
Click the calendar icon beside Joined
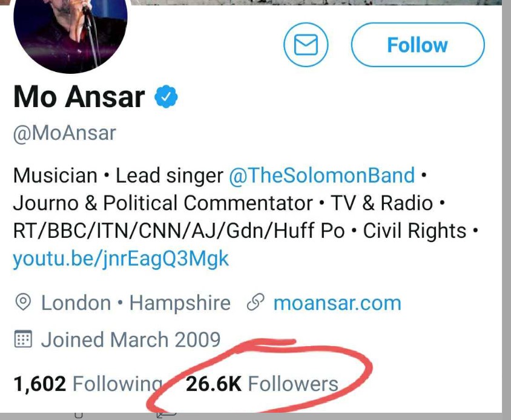click(23, 339)
